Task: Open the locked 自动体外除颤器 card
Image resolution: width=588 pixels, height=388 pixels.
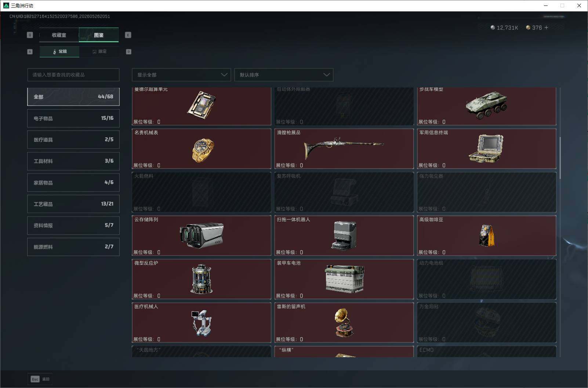Action: (344, 106)
